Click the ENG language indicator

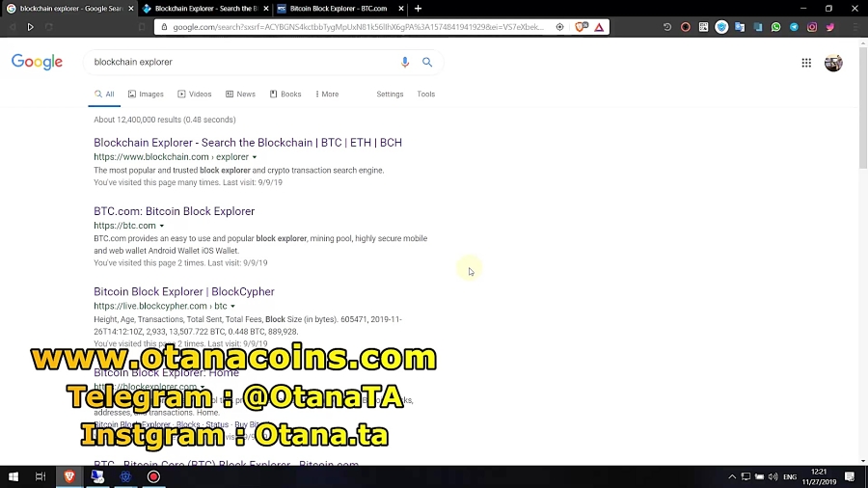point(790,477)
